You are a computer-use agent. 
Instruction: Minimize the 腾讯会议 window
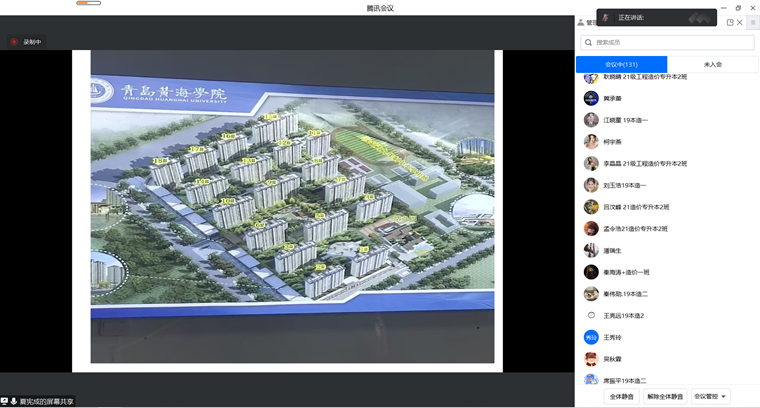pos(724,8)
